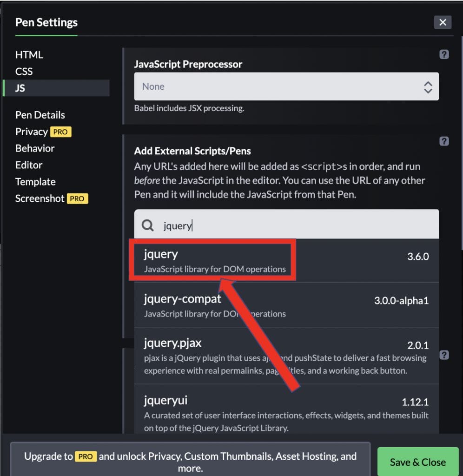This screenshot has height=476, width=463.
Task: Click the search magnifier icon
Action: 148,225
